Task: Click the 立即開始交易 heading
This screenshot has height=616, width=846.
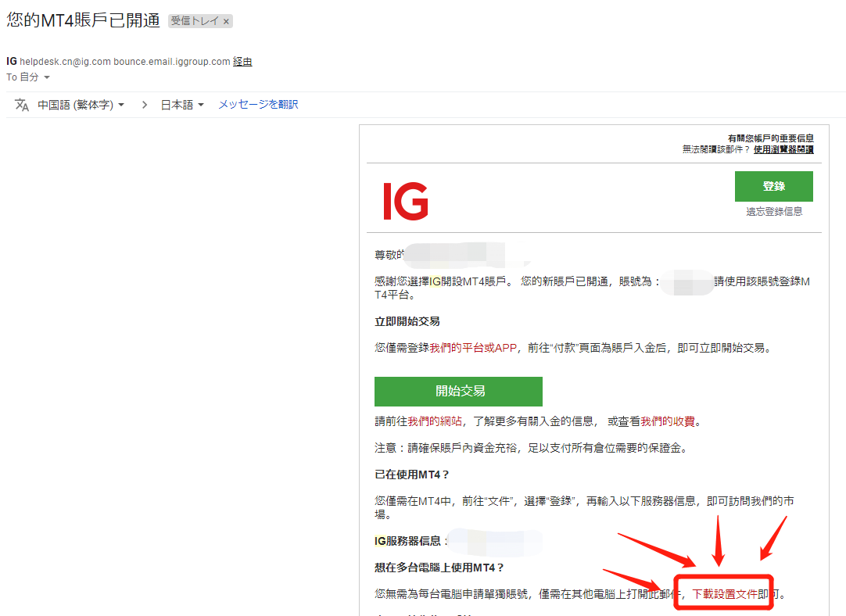Action: (407, 321)
